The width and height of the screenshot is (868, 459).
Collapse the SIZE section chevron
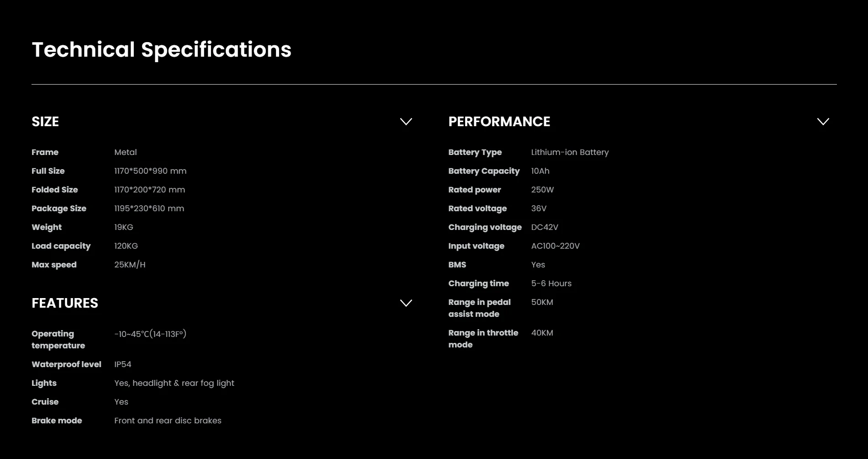[406, 122]
